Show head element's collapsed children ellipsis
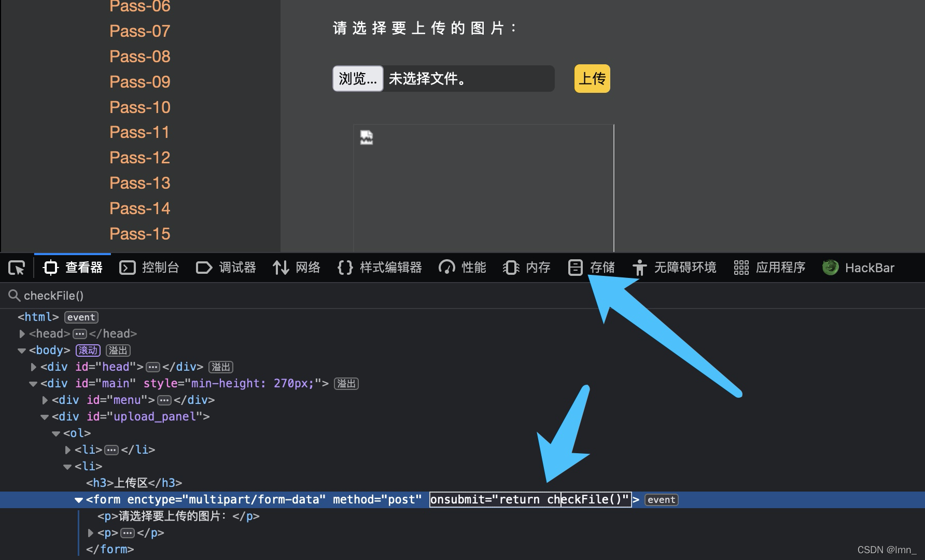The width and height of the screenshot is (925, 560). (79, 334)
